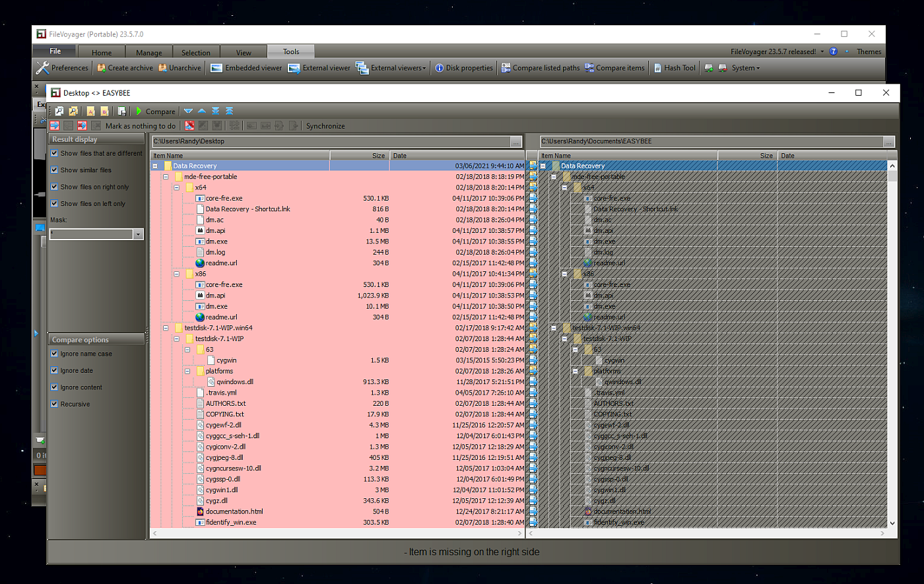Image resolution: width=924 pixels, height=584 pixels.
Task: Click the Unarchive tool
Action: pyautogui.click(x=180, y=68)
